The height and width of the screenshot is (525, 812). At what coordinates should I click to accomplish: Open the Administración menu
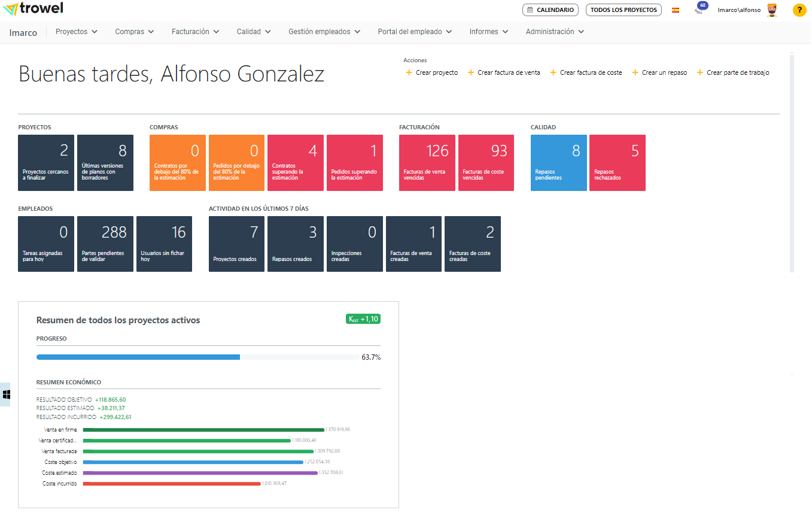point(555,32)
